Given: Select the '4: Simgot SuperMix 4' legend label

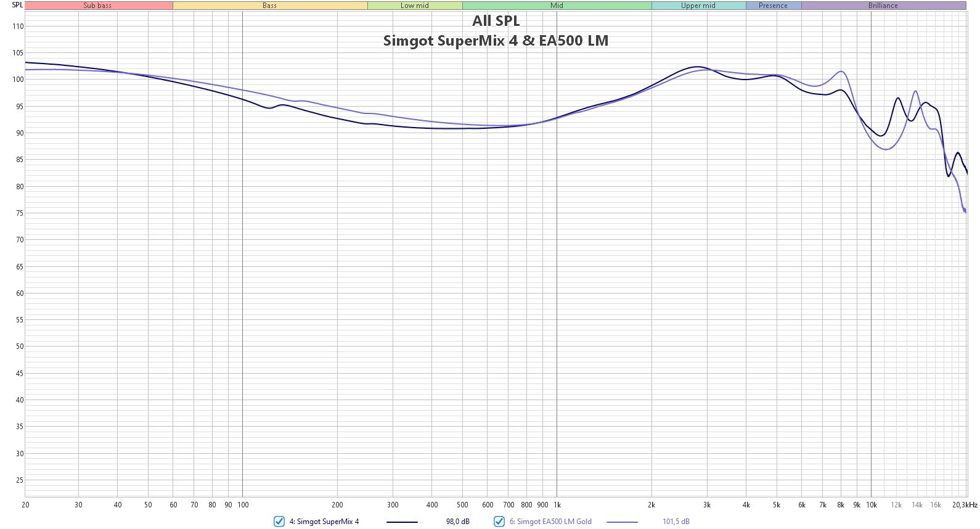Looking at the screenshot, I should coord(324,522).
